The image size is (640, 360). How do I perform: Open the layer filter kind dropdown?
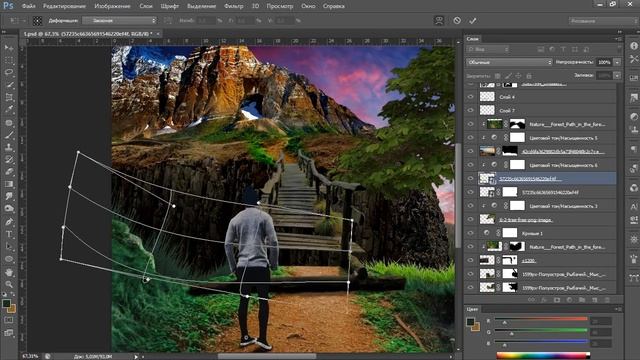pos(489,49)
